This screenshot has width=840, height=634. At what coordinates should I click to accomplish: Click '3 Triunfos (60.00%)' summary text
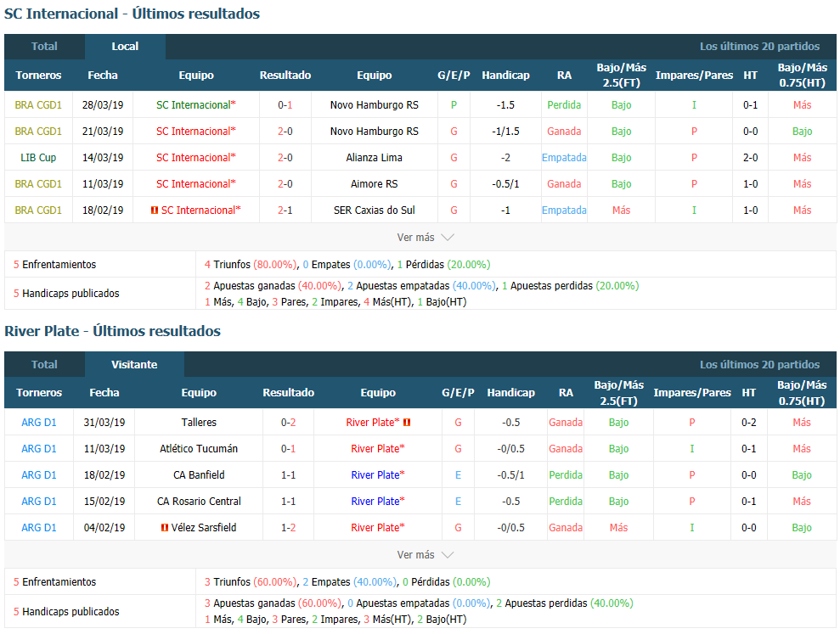coord(251,582)
